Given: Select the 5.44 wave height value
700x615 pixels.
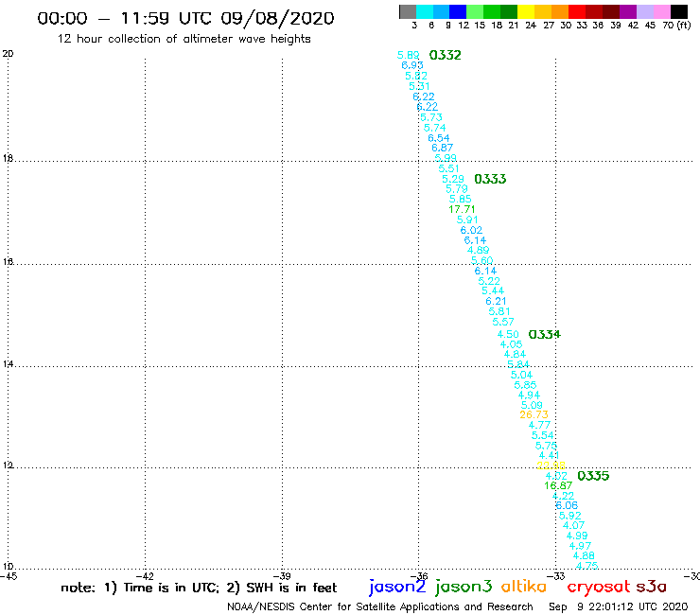Looking at the screenshot, I should [493, 291].
